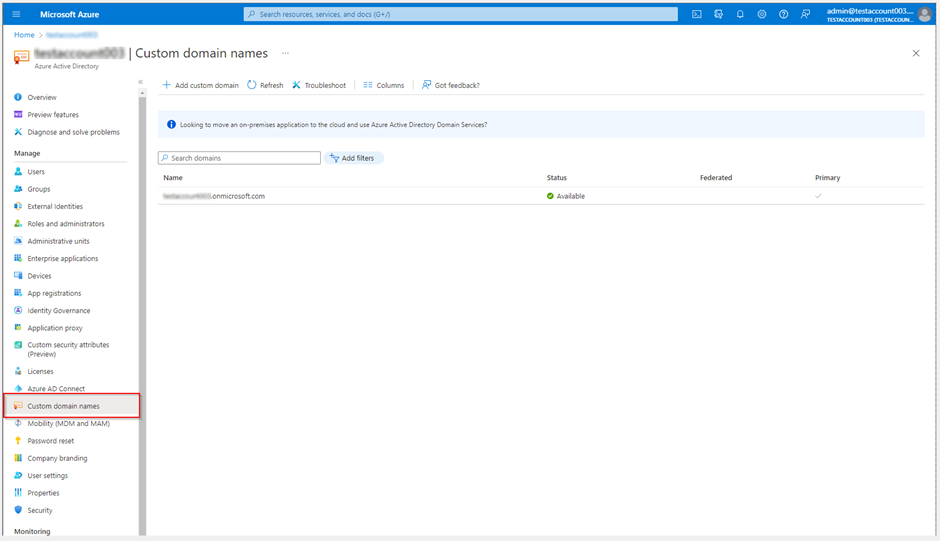Open App registrations
The width and height of the screenshot is (940, 541).
pyautogui.click(x=47, y=293)
